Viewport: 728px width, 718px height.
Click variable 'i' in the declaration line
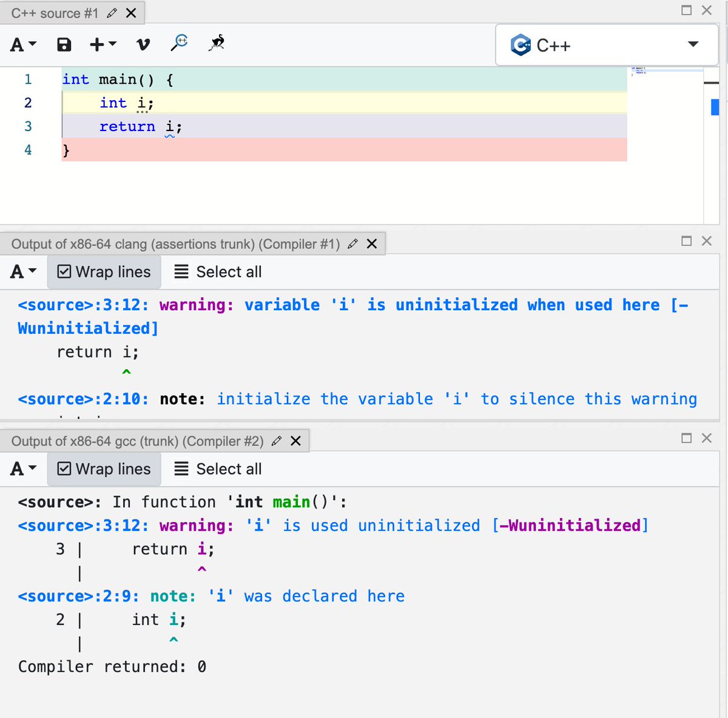(142, 103)
